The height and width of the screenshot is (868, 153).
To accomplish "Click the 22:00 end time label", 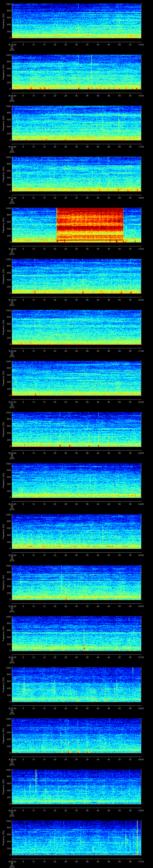I will [x=141, y=402].
